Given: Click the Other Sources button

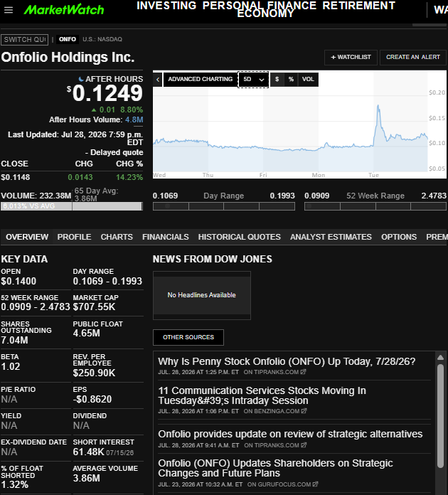Looking at the screenshot, I should pos(188,337).
